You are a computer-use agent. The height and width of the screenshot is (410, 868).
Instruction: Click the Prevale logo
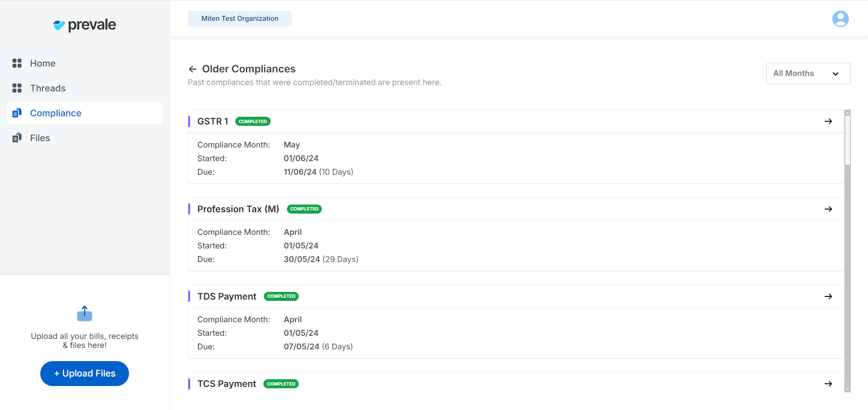pos(85,25)
